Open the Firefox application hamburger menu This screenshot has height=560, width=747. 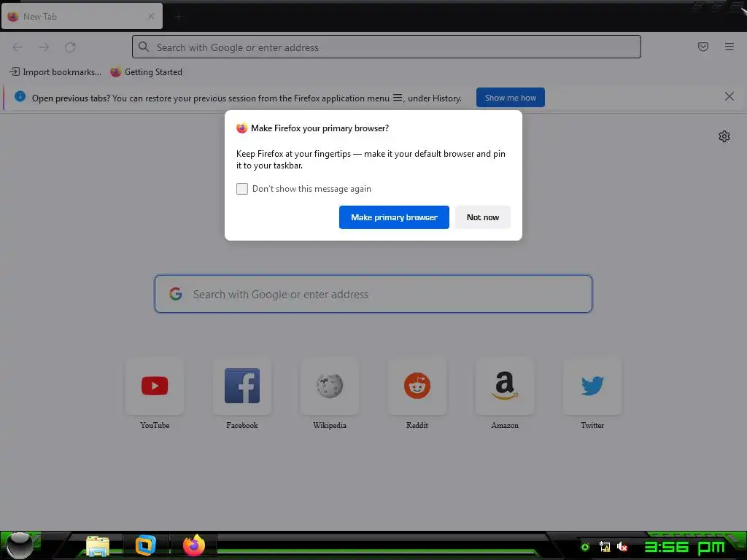tap(729, 47)
